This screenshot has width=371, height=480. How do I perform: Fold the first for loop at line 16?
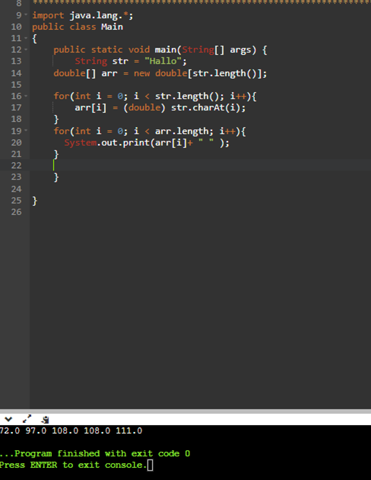[x=26, y=96]
